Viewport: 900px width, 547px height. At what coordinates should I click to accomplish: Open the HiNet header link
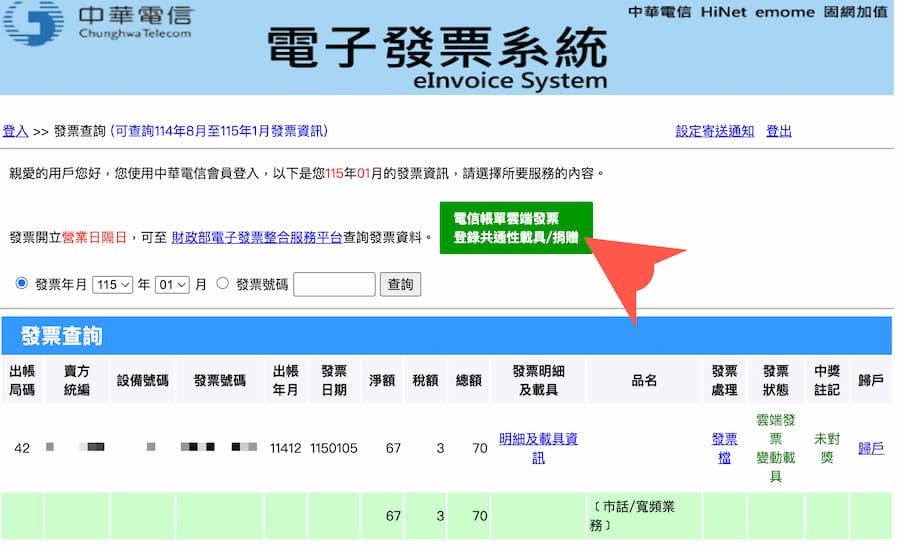[724, 12]
